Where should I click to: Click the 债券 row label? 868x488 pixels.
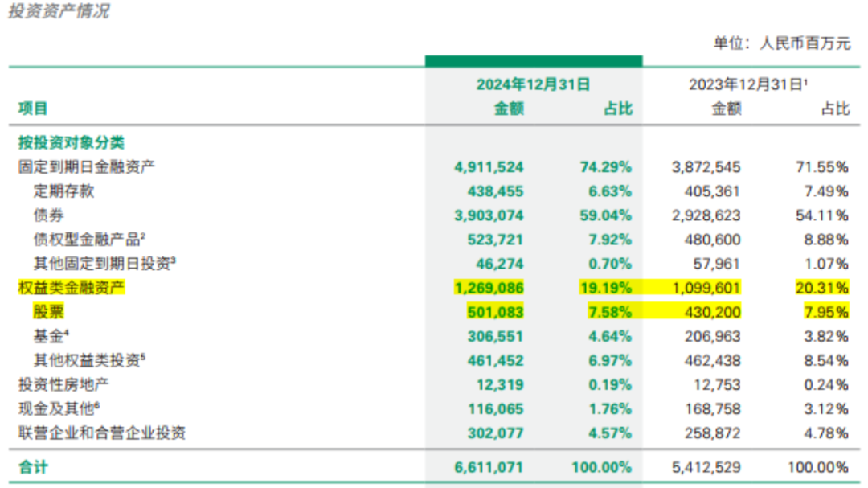click(48, 215)
